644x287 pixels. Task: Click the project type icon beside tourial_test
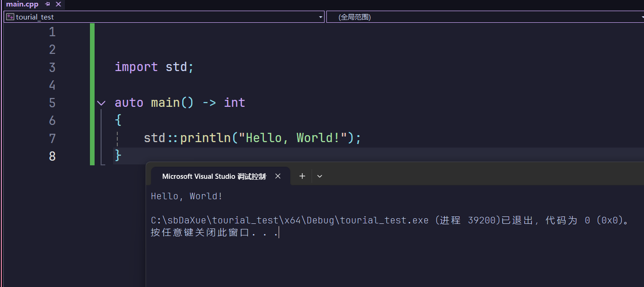(10, 17)
